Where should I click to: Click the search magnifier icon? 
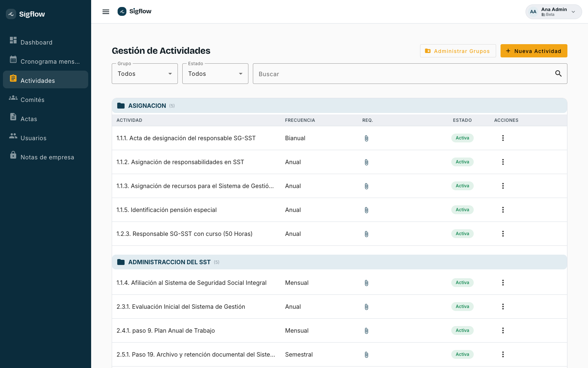tap(558, 74)
